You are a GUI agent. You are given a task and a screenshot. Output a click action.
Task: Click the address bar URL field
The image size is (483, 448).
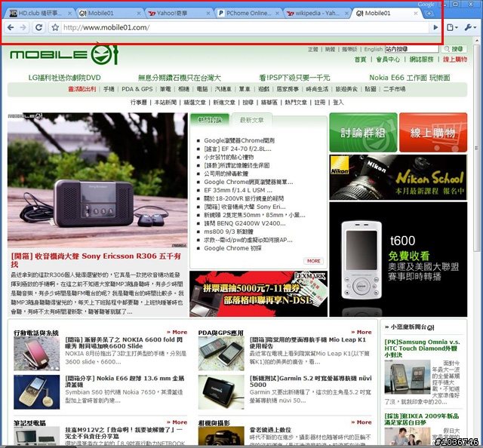click(x=245, y=27)
